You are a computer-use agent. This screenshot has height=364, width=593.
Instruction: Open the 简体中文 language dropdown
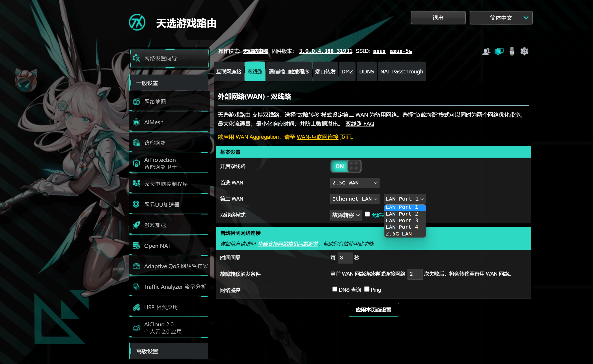[501, 18]
